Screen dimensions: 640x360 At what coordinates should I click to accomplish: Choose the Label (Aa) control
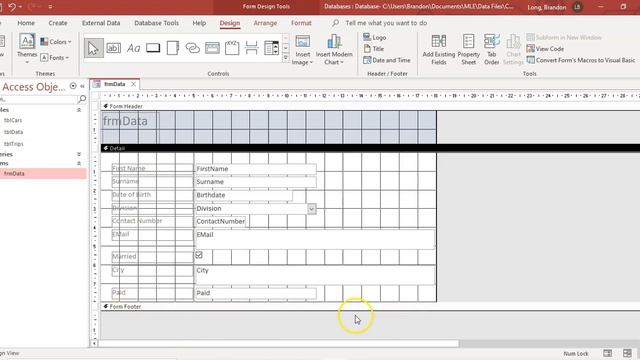click(x=133, y=48)
